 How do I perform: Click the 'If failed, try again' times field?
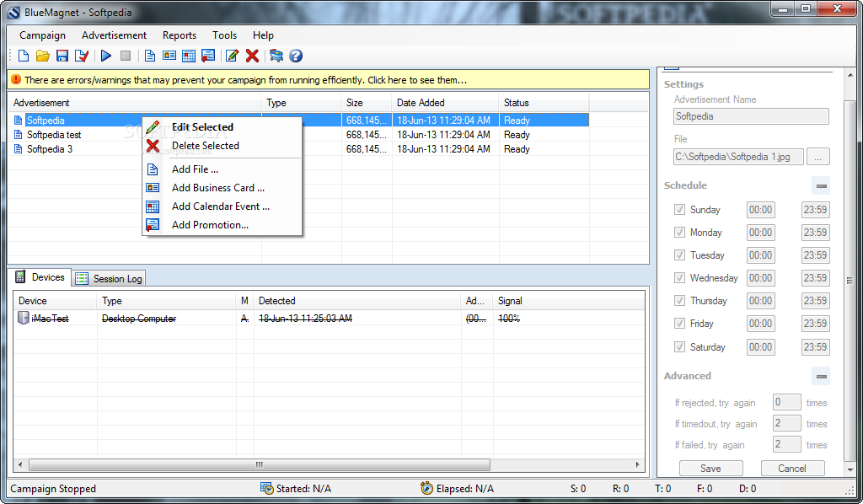coord(787,444)
